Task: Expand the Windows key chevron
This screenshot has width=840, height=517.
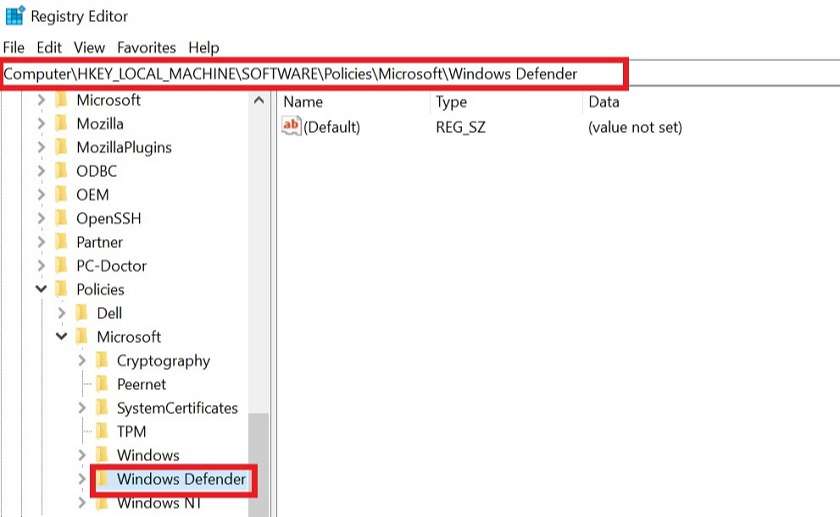Action: 82,455
